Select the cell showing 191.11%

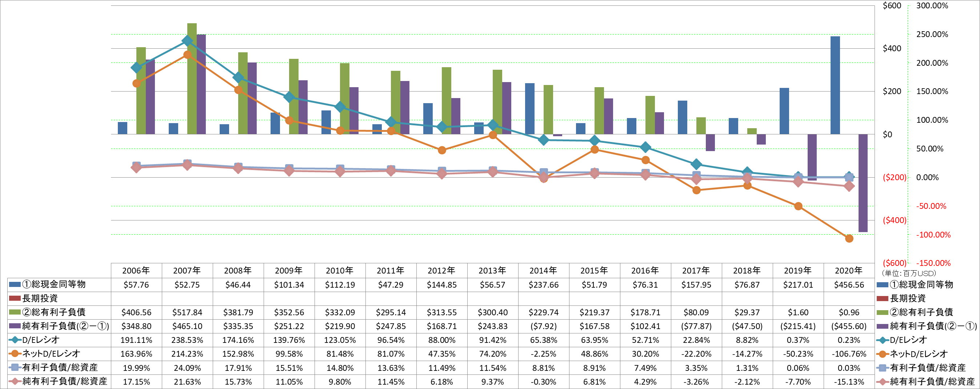[x=136, y=340]
